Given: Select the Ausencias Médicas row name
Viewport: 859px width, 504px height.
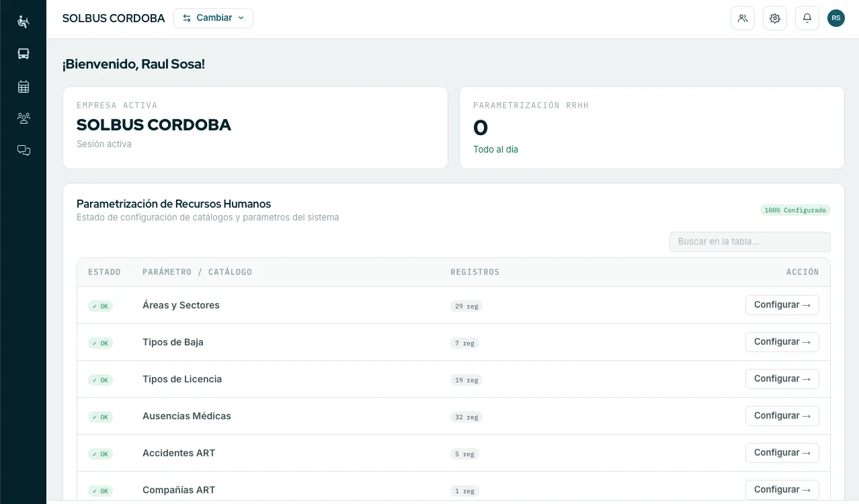Looking at the screenshot, I should [x=187, y=416].
